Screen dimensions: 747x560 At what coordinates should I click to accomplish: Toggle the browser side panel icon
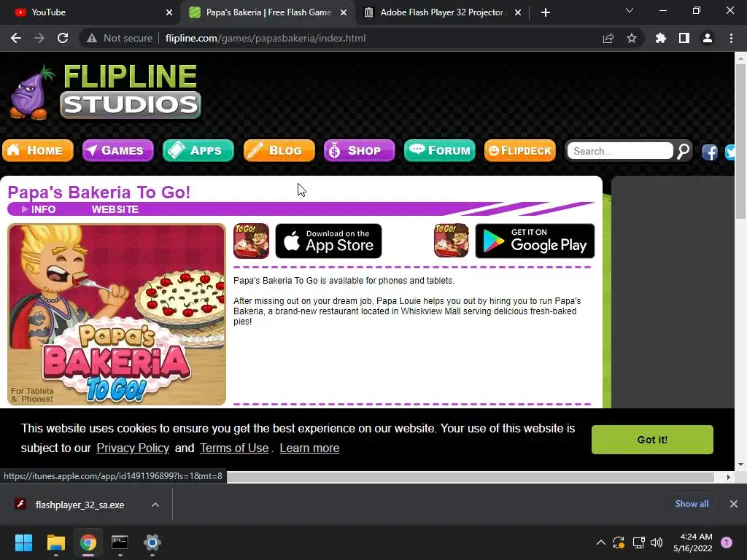coord(684,38)
